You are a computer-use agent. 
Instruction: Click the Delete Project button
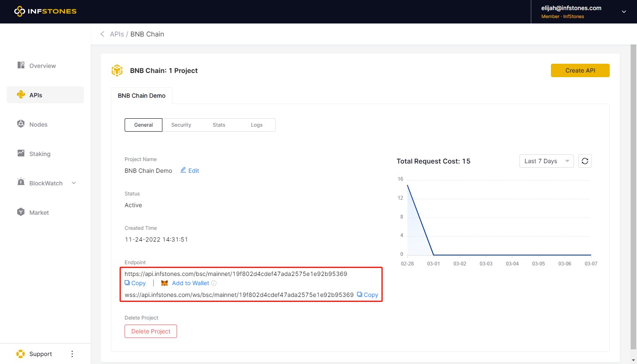[x=151, y=331]
